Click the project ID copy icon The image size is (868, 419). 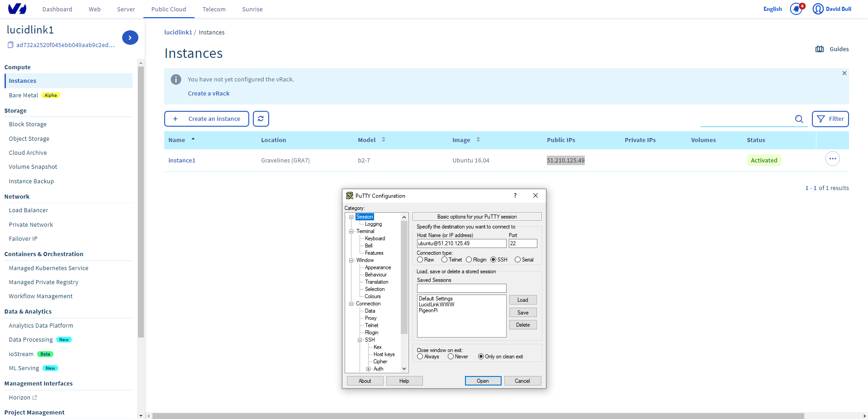coord(10,45)
